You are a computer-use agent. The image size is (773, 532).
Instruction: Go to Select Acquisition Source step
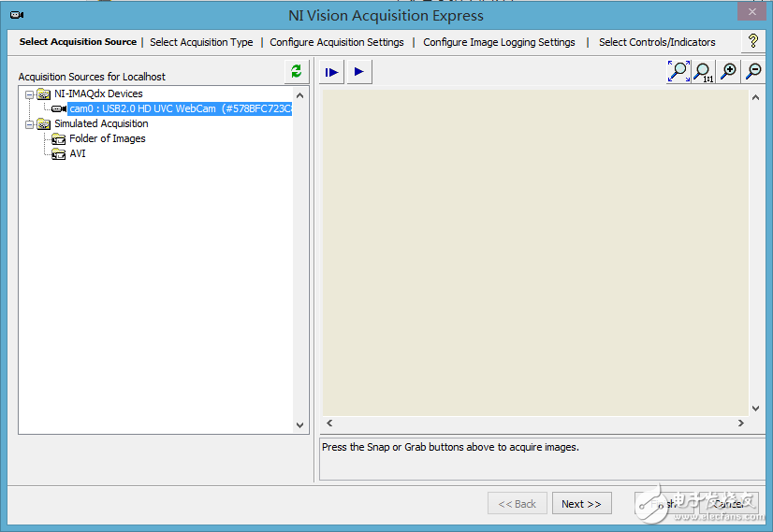click(x=78, y=42)
